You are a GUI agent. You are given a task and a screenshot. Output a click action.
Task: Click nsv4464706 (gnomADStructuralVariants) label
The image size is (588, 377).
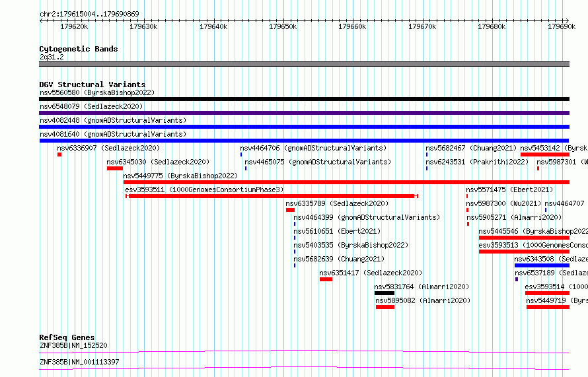point(313,148)
